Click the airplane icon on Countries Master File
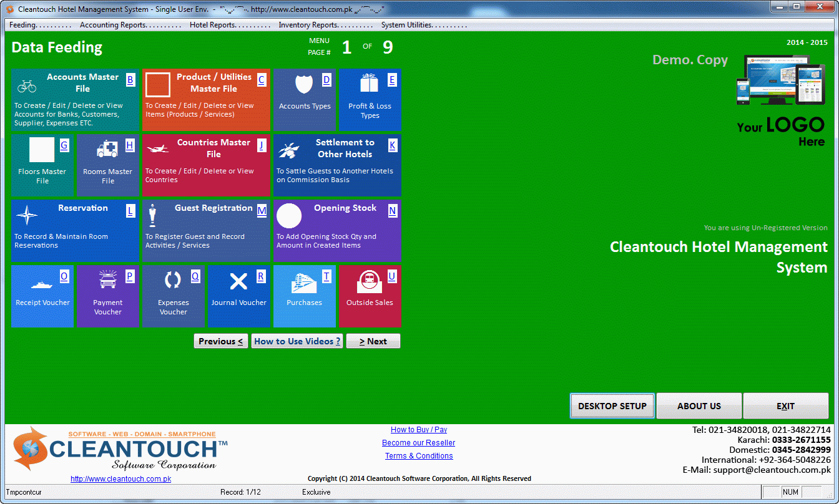Screen dimensions: 839x504 157,150
